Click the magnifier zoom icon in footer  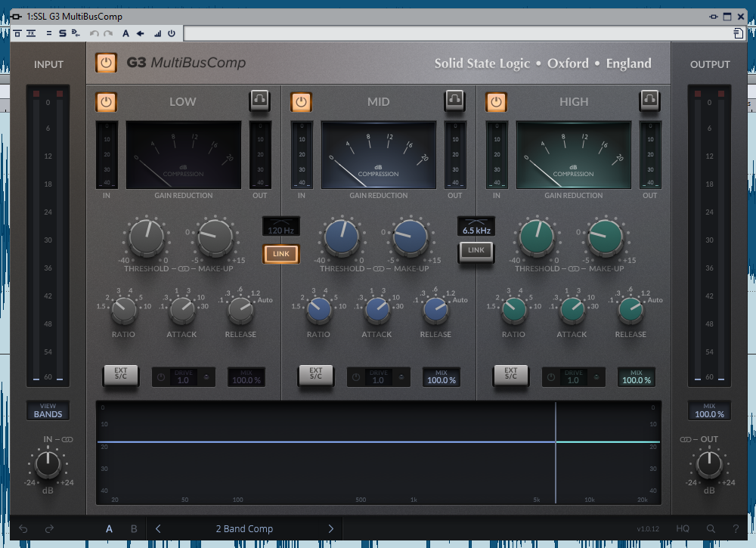tap(711, 528)
